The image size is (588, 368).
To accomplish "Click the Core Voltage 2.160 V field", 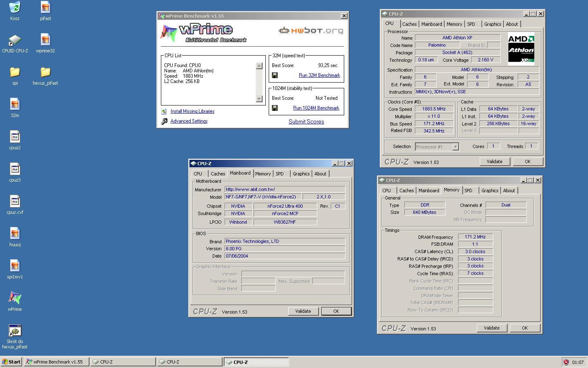I will coord(485,60).
